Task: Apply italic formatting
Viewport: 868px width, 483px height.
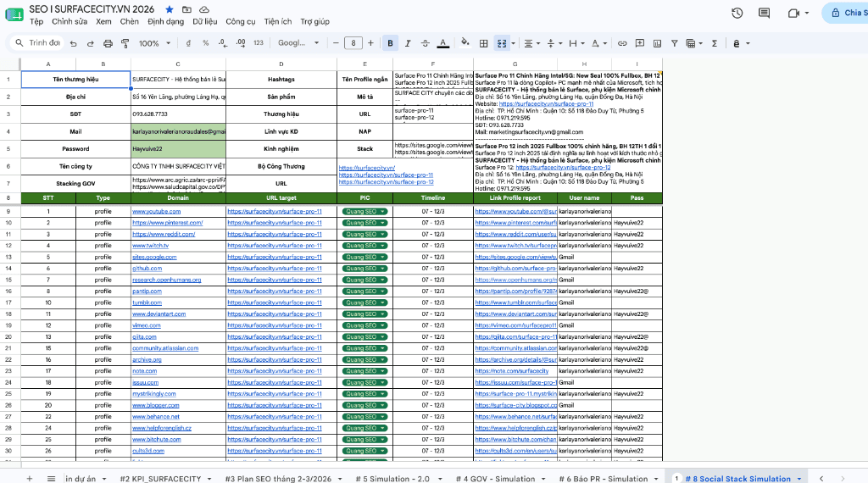Action: click(x=408, y=43)
